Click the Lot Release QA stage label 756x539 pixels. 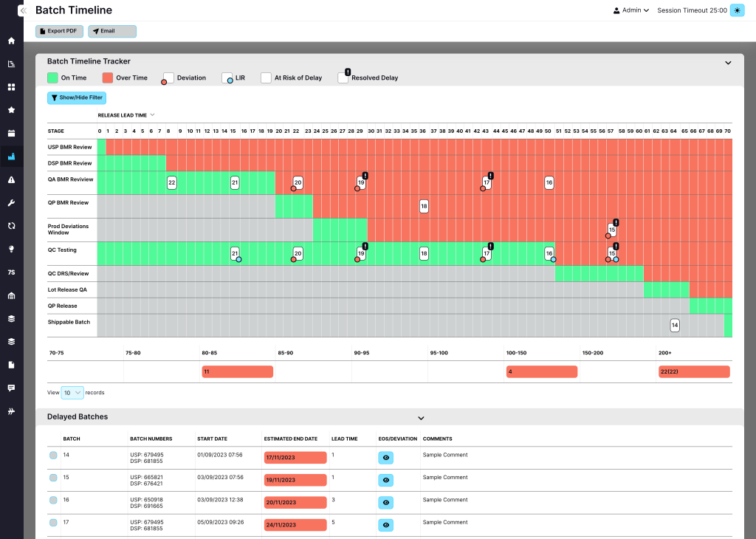click(67, 290)
